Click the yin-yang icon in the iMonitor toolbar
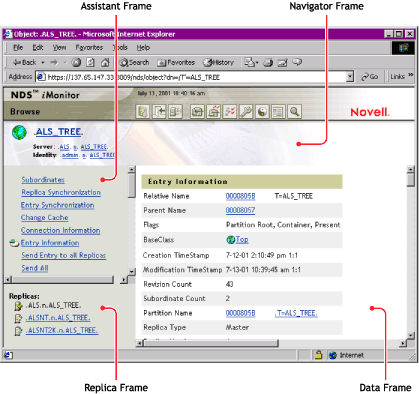Viewport: 419px width, 394px height. [262, 112]
